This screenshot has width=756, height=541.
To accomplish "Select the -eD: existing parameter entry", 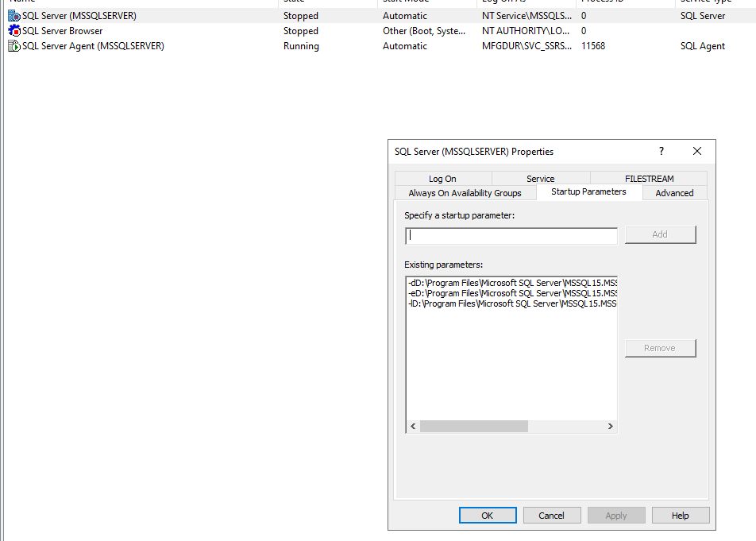I will 511,293.
